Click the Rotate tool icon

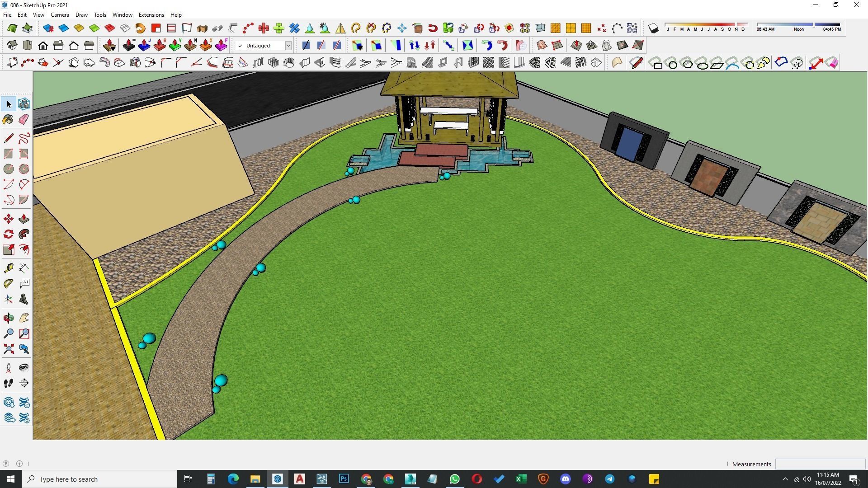point(8,234)
